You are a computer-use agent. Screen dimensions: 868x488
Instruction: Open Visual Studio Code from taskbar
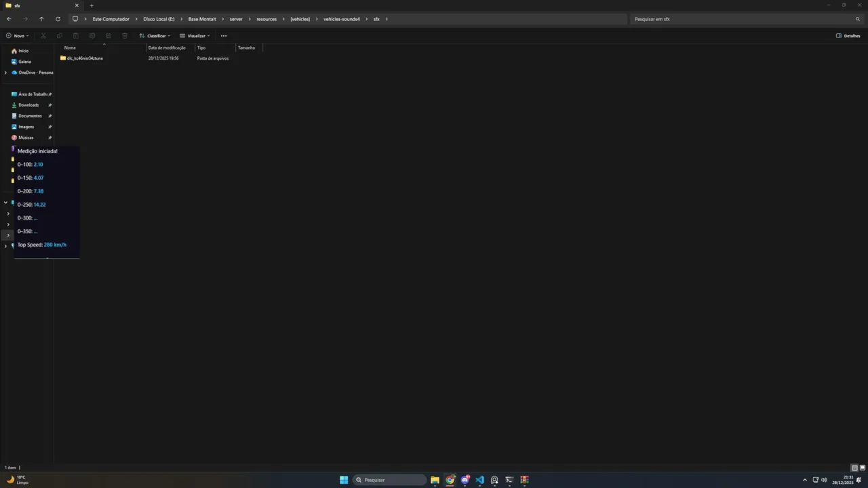coord(479,480)
